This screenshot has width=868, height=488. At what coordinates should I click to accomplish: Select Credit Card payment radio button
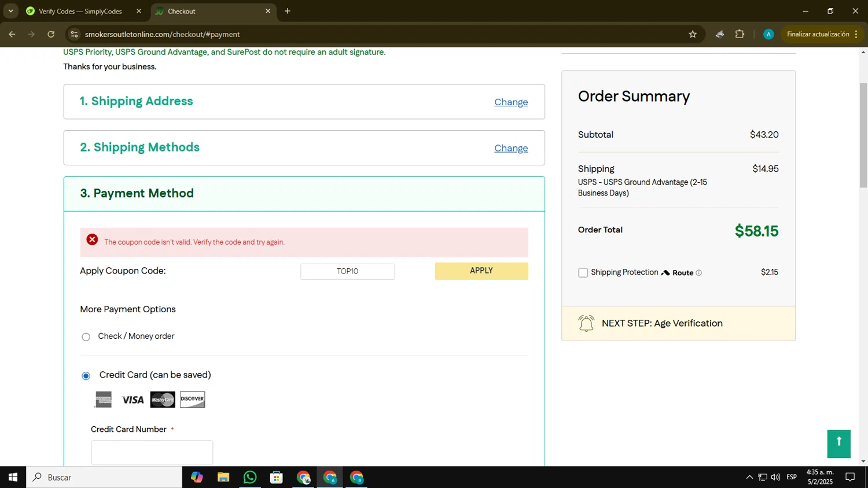[86, 376]
